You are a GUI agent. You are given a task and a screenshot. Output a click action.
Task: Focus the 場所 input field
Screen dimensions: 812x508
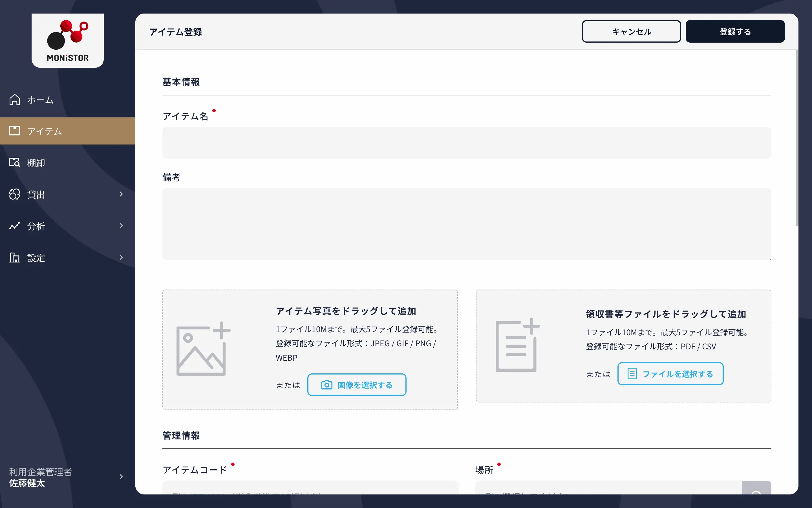pyautogui.click(x=608, y=488)
